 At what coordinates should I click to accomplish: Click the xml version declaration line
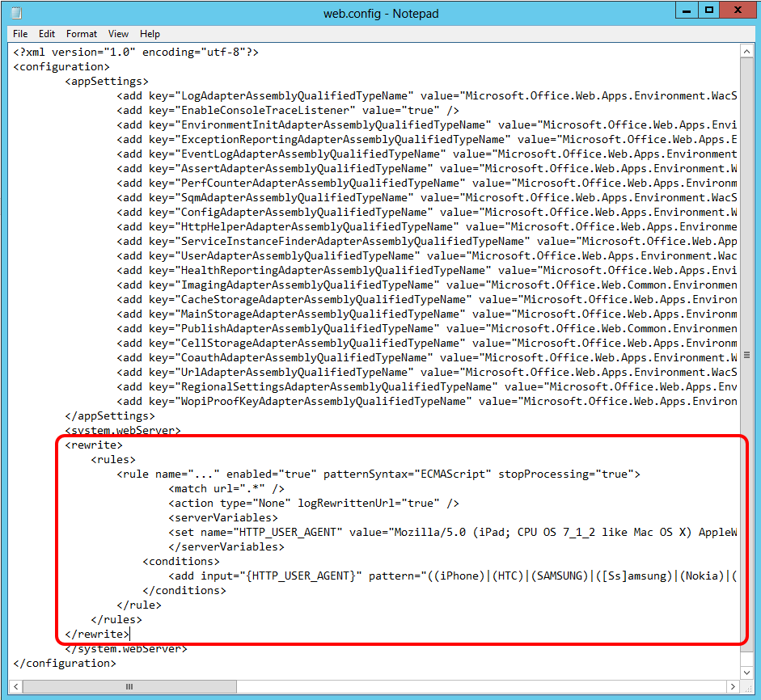coord(136,52)
